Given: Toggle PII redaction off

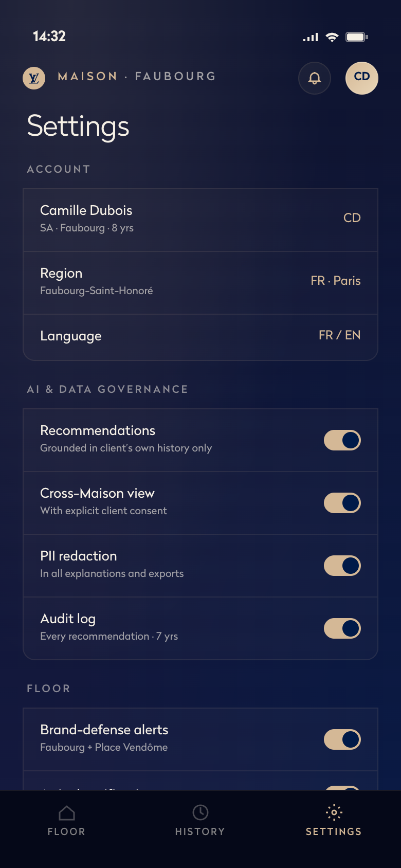Looking at the screenshot, I should tap(342, 566).
